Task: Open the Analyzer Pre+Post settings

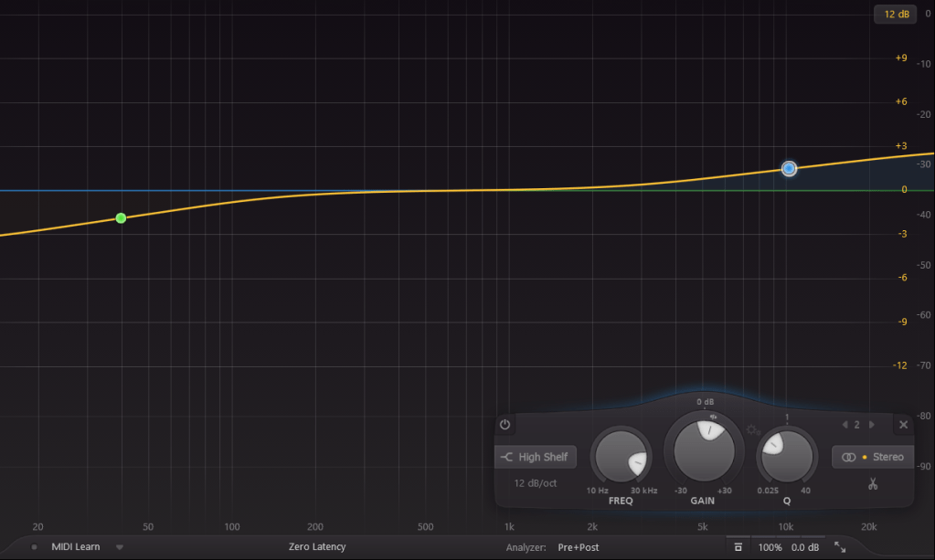Action: (x=579, y=547)
